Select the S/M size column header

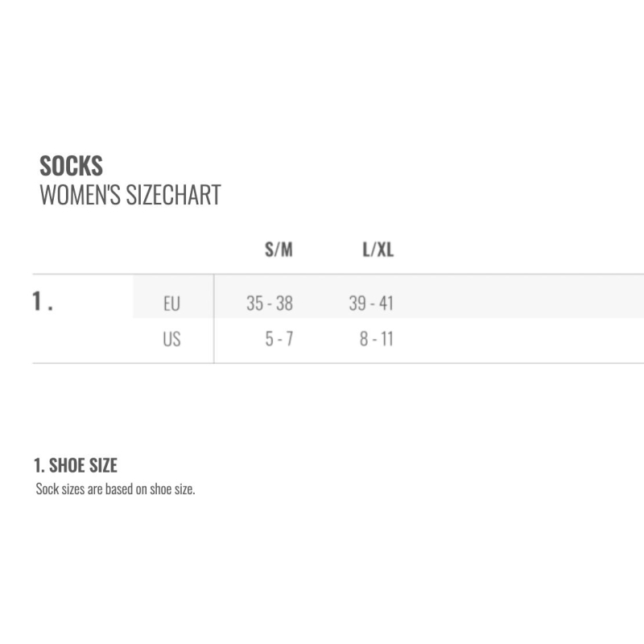click(279, 250)
